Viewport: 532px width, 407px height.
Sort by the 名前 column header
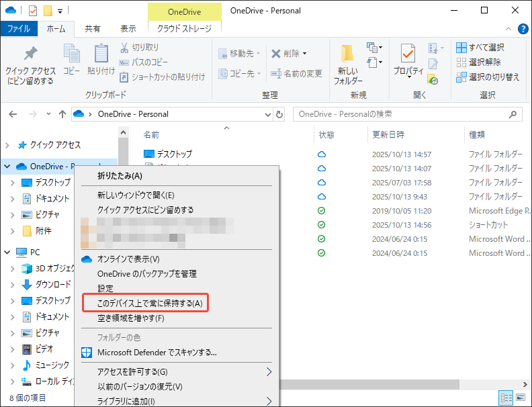151,135
